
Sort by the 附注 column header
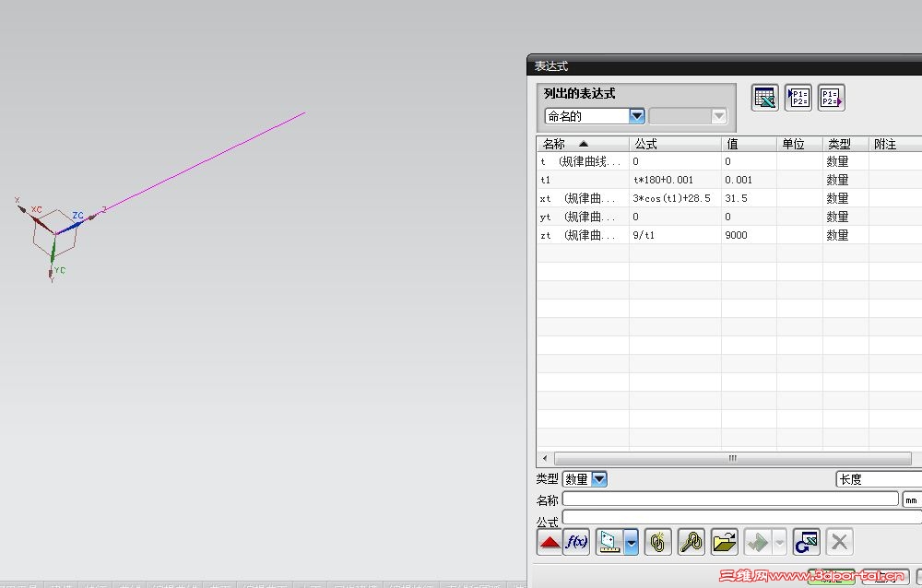pos(895,144)
